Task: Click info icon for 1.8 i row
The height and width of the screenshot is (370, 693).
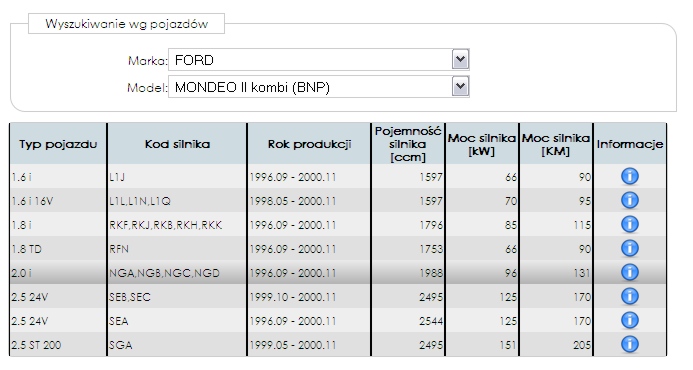Action: pyautogui.click(x=630, y=224)
